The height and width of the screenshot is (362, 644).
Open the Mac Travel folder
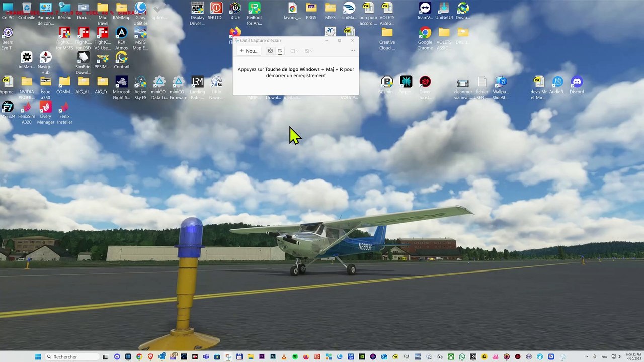pos(103,14)
